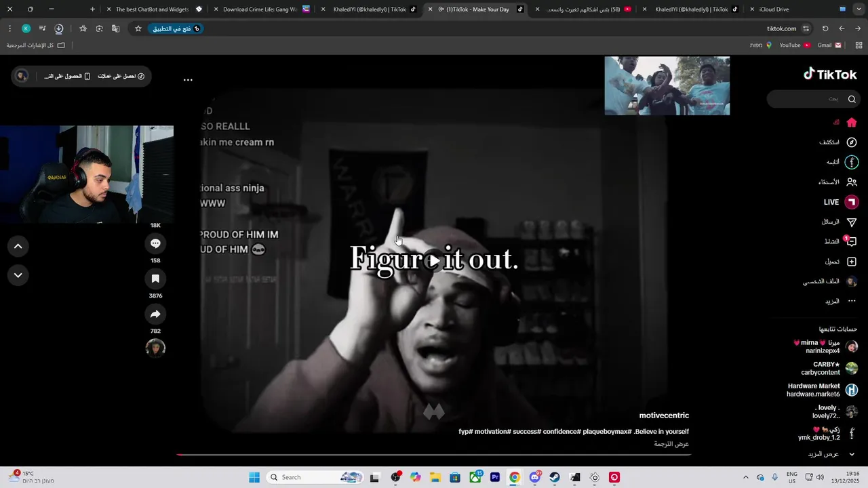Click the TikTok logo
Image resolution: width=868 pixels, height=488 pixels.
point(830,75)
